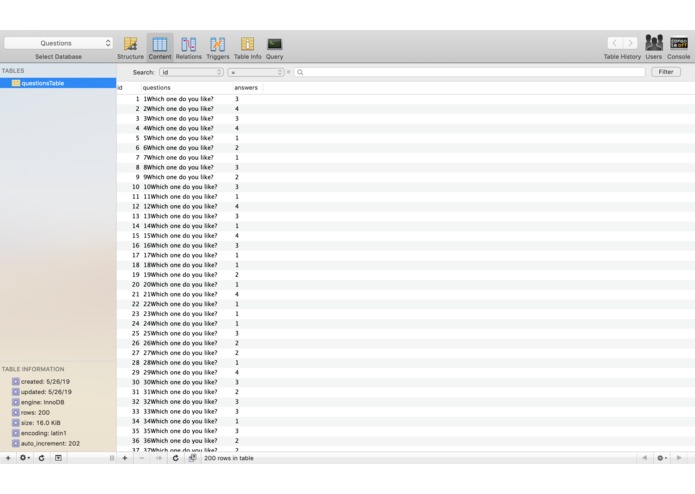Click the 'rows: 200' info entry

(31, 412)
